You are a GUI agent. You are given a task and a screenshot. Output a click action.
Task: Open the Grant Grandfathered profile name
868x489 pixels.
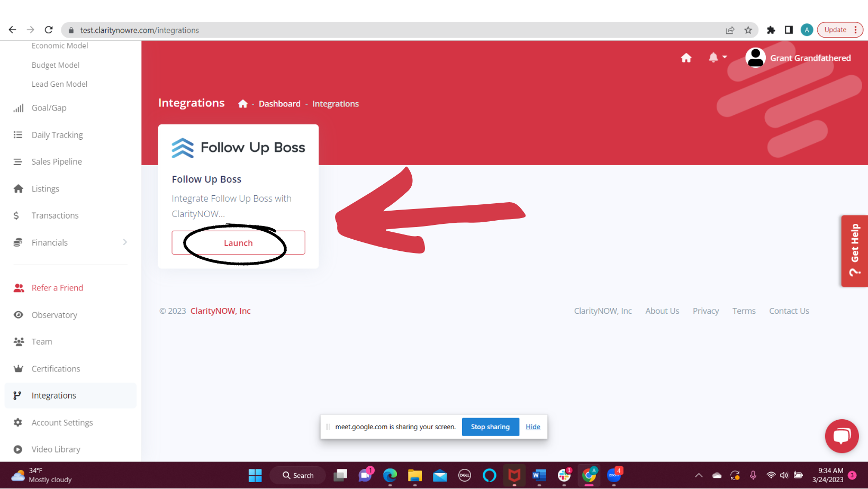(810, 58)
